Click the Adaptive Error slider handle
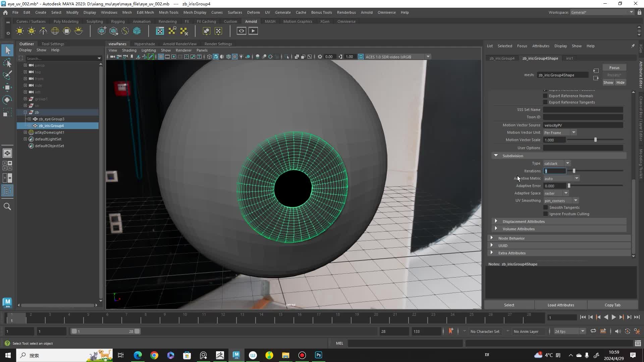The height and width of the screenshot is (362, 644). tap(569, 186)
